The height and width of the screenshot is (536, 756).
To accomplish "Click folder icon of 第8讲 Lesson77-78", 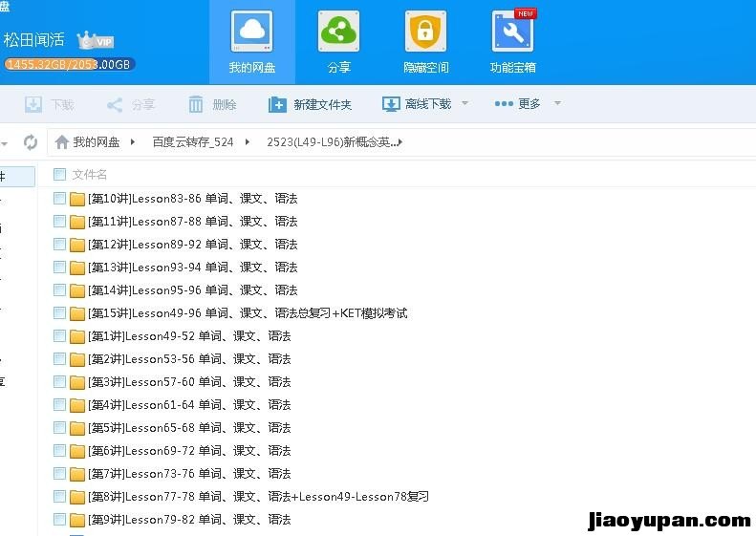I will point(77,497).
